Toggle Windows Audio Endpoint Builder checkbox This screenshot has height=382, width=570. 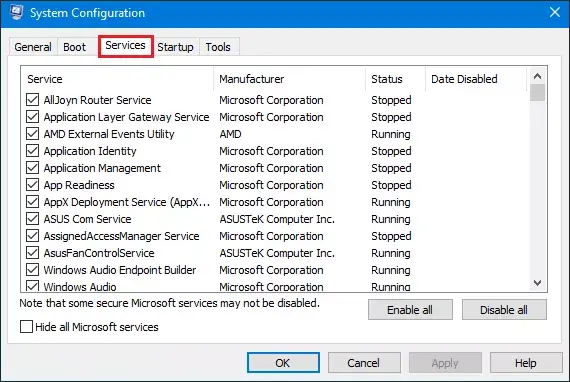[32, 270]
